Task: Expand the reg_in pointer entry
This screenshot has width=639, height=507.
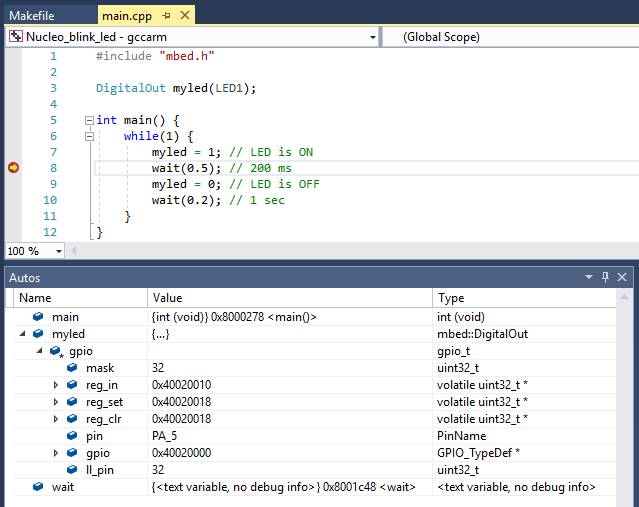Action: pos(56,385)
